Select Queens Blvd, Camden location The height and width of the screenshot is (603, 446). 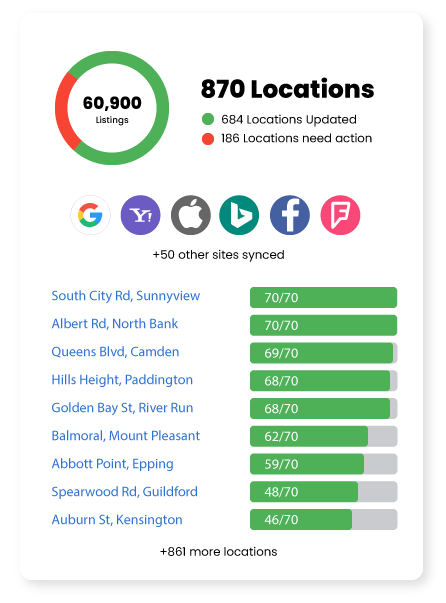pos(115,352)
